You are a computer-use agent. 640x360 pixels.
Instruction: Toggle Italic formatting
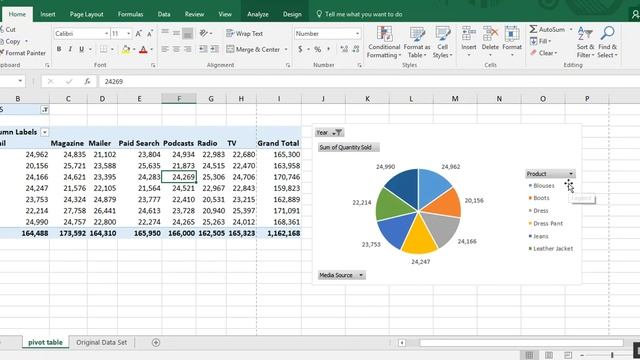pos(70,49)
